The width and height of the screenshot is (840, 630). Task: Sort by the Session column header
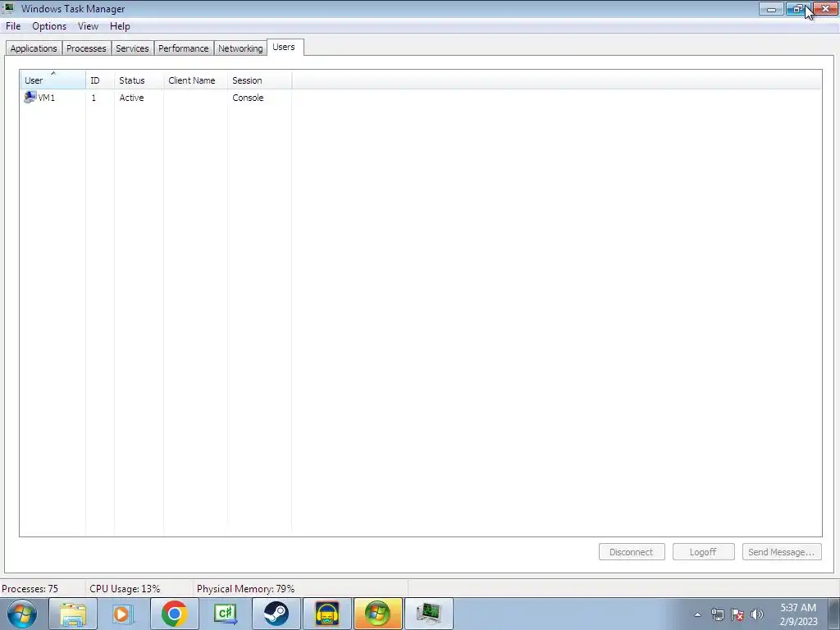260,80
